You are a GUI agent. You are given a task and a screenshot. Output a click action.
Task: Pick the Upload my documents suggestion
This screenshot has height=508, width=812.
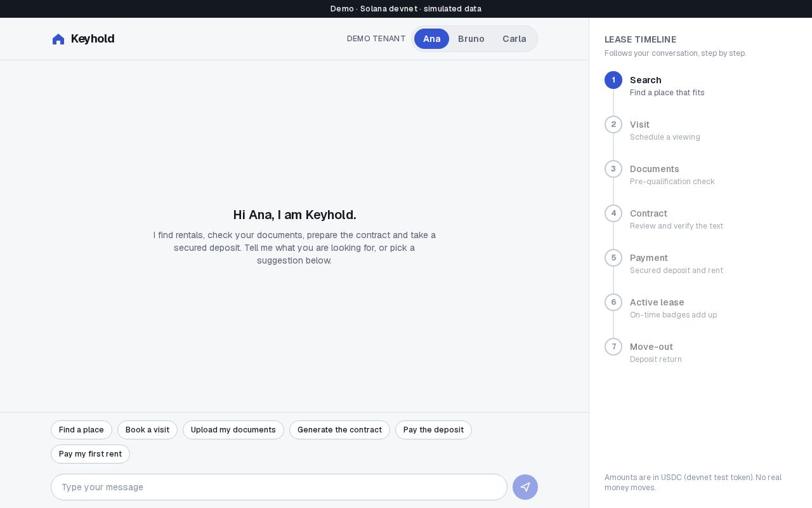(x=233, y=430)
